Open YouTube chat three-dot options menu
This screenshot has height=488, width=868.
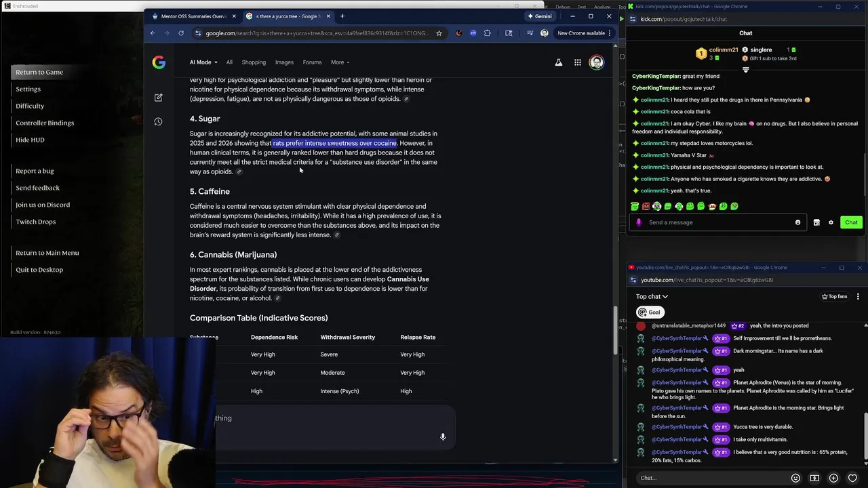pyautogui.click(x=858, y=296)
